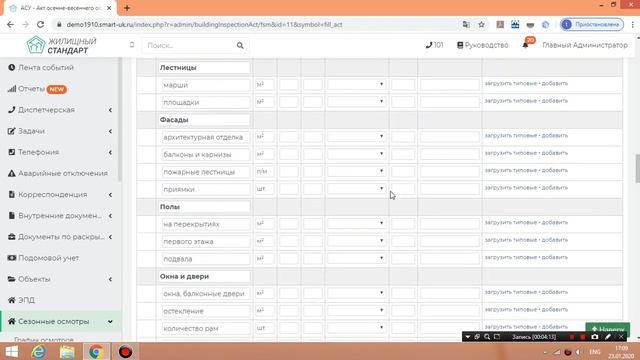The width and height of the screenshot is (640, 360).
Task: Open dropdown in приямки row
Action: (356, 189)
